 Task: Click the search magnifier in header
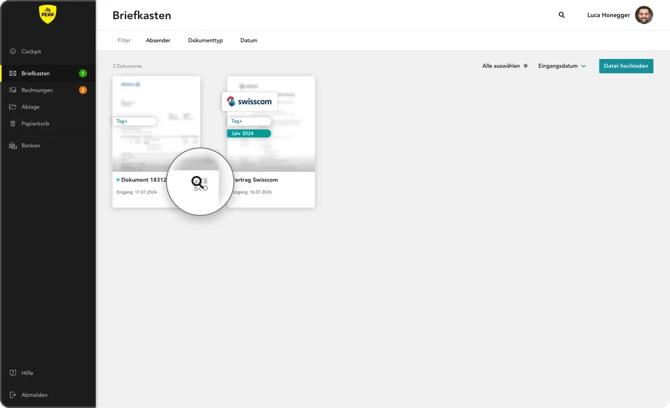pyautogui.click(x=561, y=15)
